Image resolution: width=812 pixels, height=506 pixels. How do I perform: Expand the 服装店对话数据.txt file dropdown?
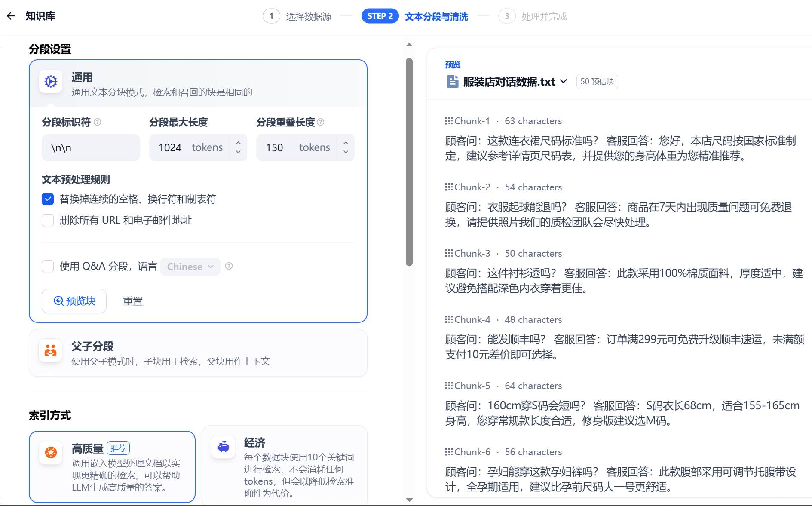564,82
